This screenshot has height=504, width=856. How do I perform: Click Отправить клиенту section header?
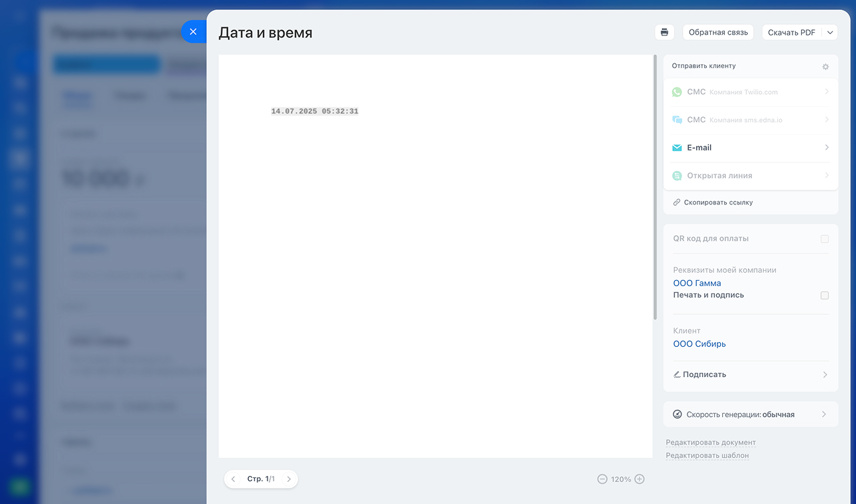point(704,66)
